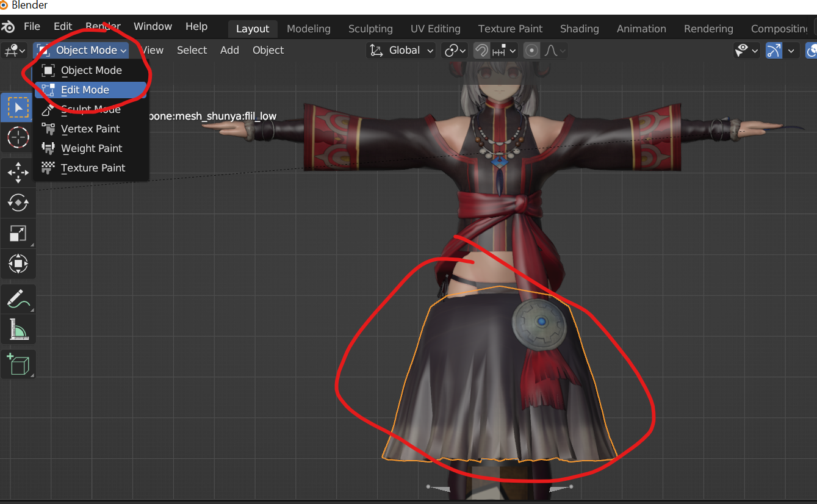
Task: Open the Render menu
Action: point(103,27)
